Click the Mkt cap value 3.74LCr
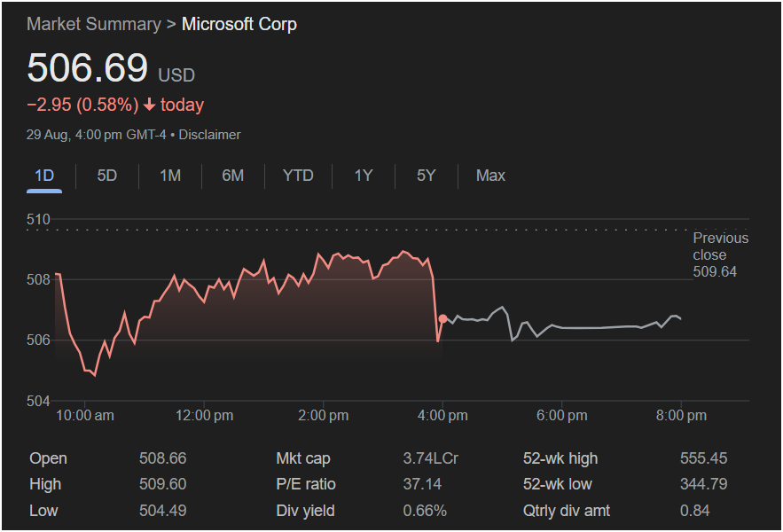 tap(431, 458)
